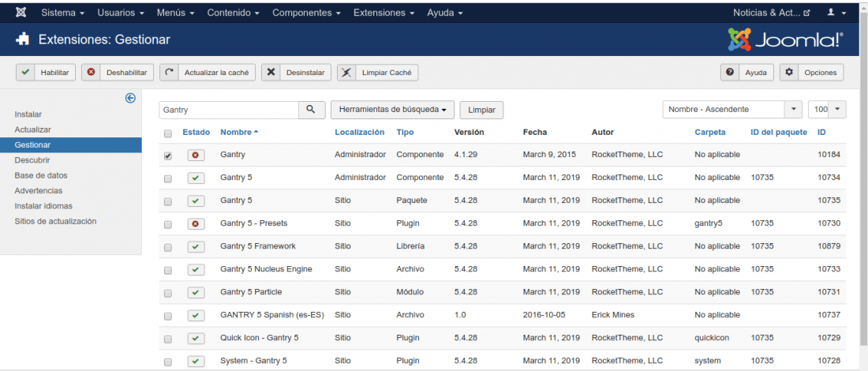Expand Herramientas de búsqueda dropdown
This screenshot has width=868, height=371.
[x=392, y=110]
